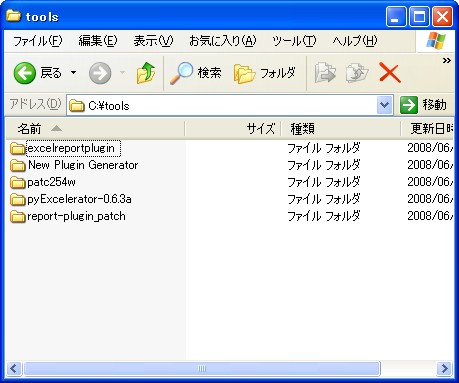This screenshot has height=383, width=459.
Task: Click the Copy To folder icon
Action: pyautogui.click(x=357, y=73)
